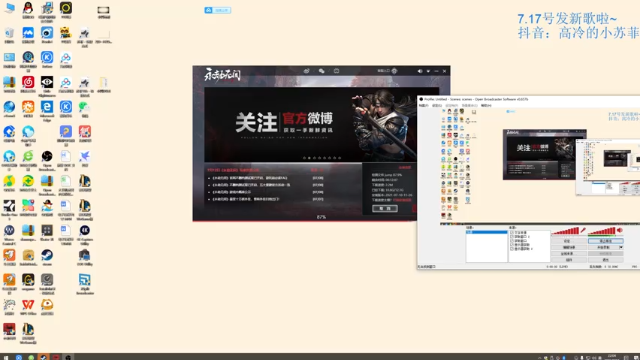The image size is (640, 360).
Task: Click 开始录制 button in OBS
Action: point(603,247)
